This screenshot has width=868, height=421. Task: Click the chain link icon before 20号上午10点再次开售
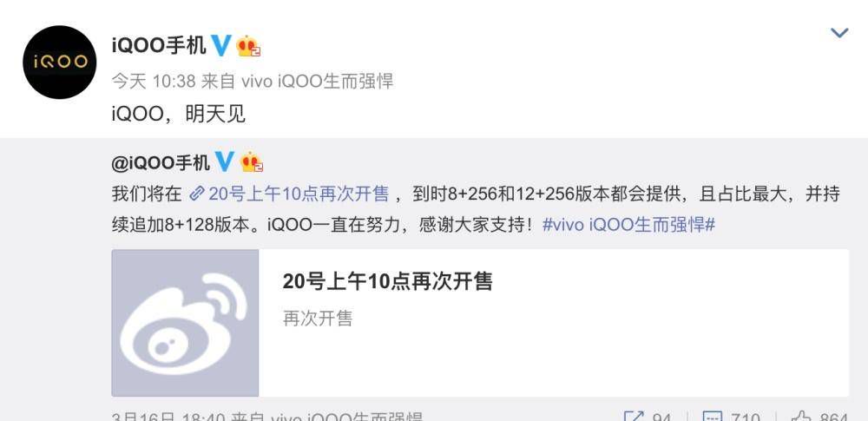coord(197,194)
